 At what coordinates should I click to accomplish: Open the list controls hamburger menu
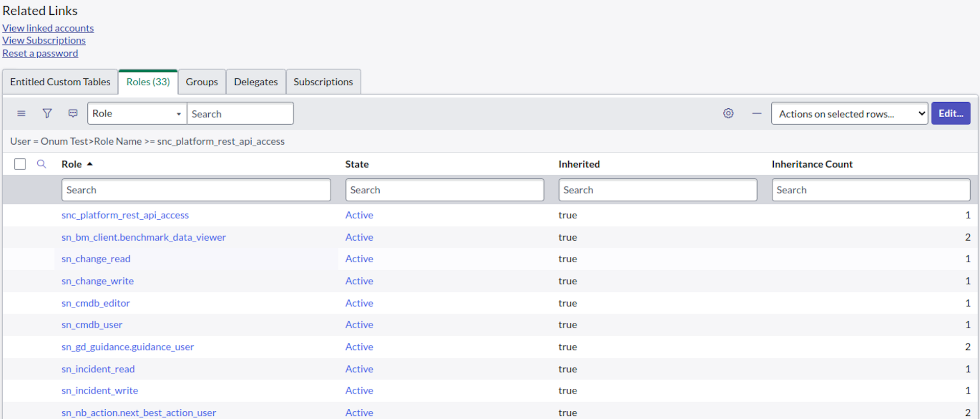coord(21,113)
